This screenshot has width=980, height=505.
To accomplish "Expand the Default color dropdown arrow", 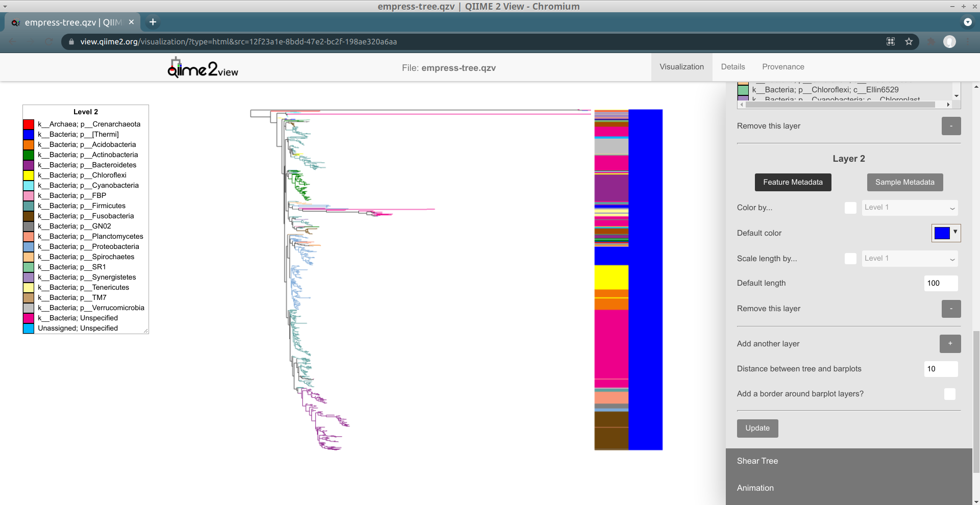I will [955, 233].
